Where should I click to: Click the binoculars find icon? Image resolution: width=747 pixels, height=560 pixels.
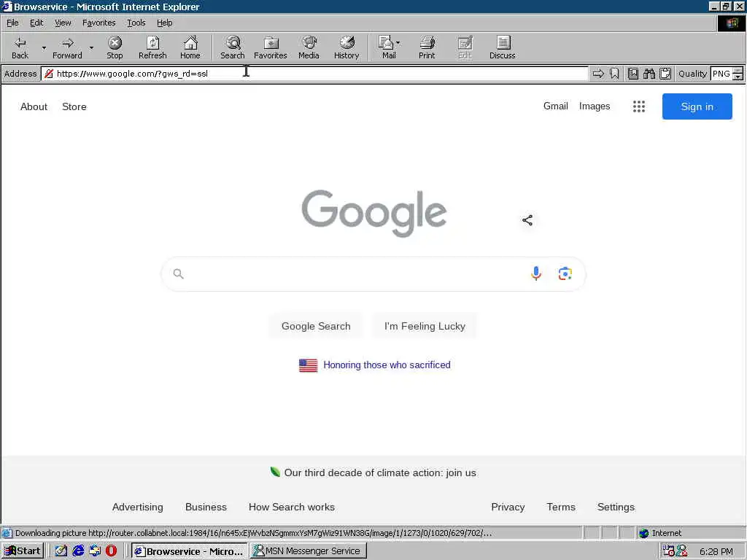point(649,74)
